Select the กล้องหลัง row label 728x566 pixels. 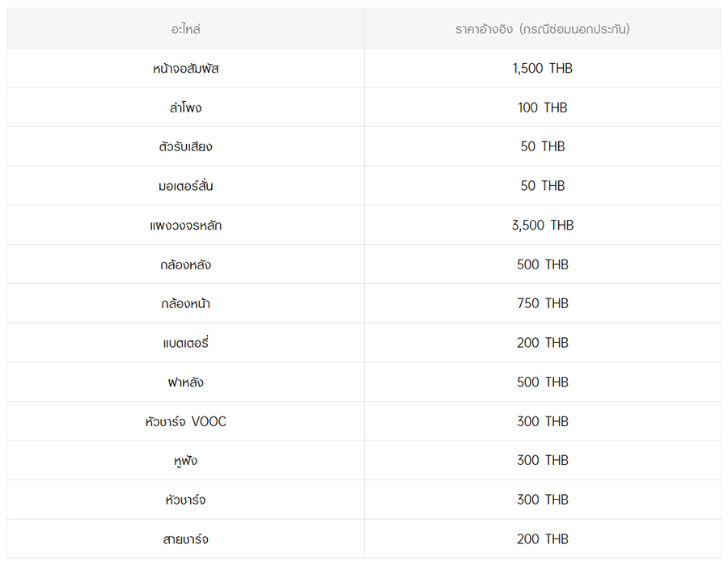click(x=185, y=264)
